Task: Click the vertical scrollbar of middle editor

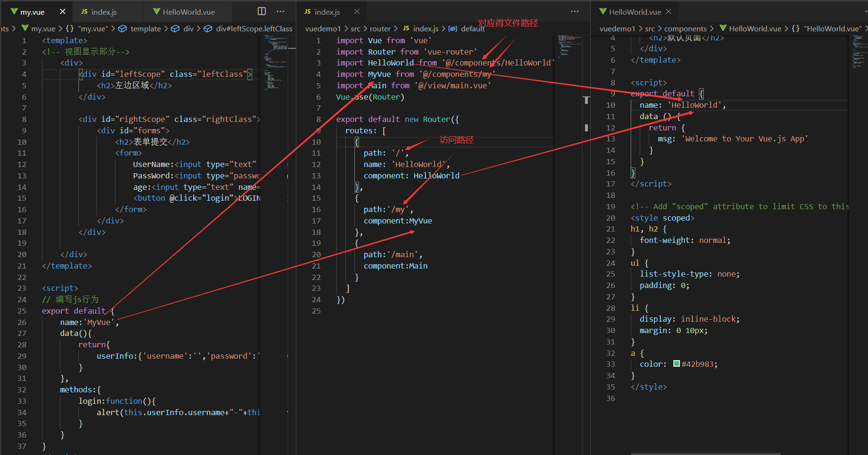Action: [x=586, y=244]
